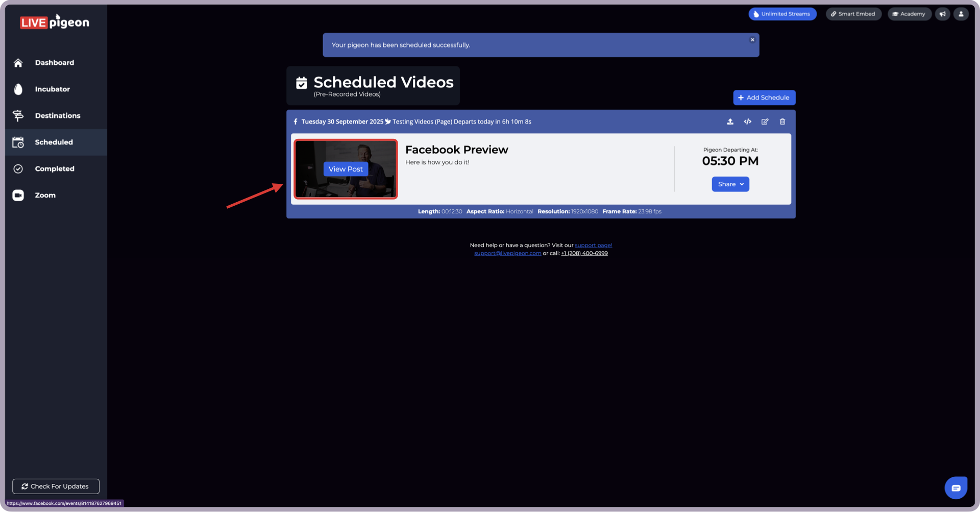980x512 pixels.
Task: Click the Facebook Preview video thumbnail
Action: (346, 169)
